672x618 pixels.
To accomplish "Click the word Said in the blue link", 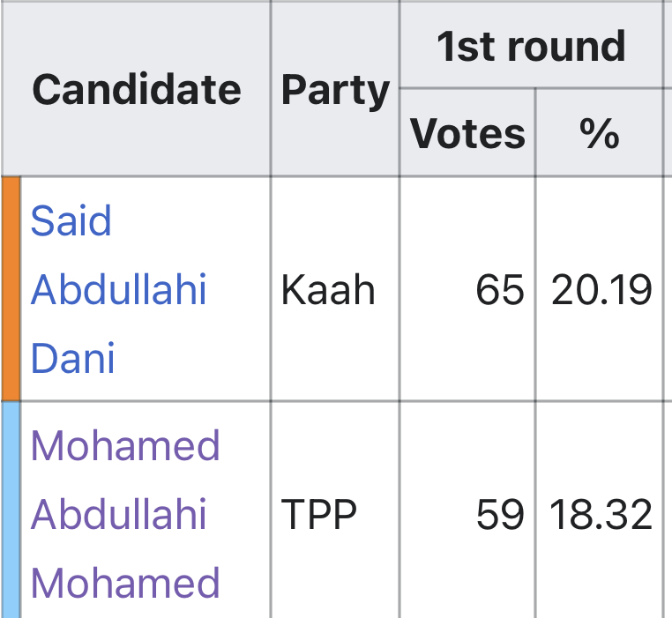I will pos(71,220).
